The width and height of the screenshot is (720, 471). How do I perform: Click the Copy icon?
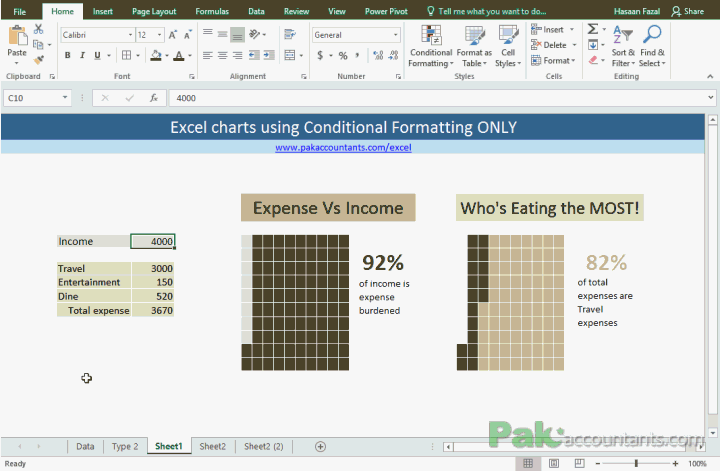click(x=39, y=45)
